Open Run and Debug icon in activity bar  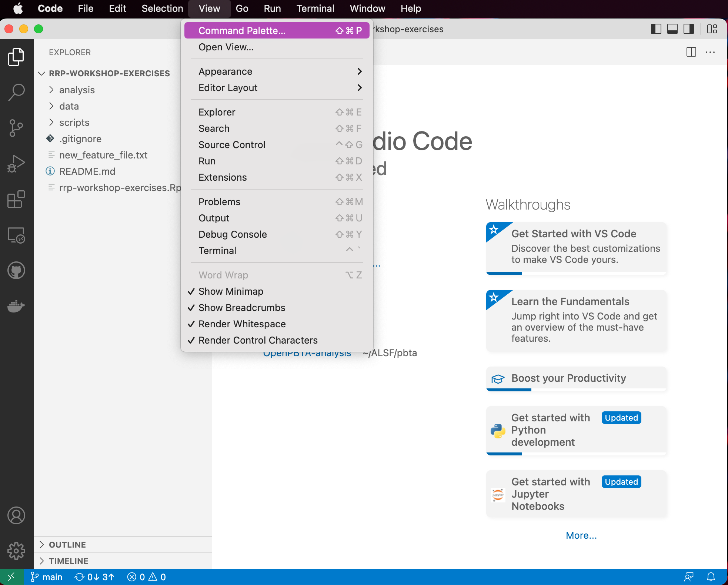pyautogui.click(x=16, y=164)
